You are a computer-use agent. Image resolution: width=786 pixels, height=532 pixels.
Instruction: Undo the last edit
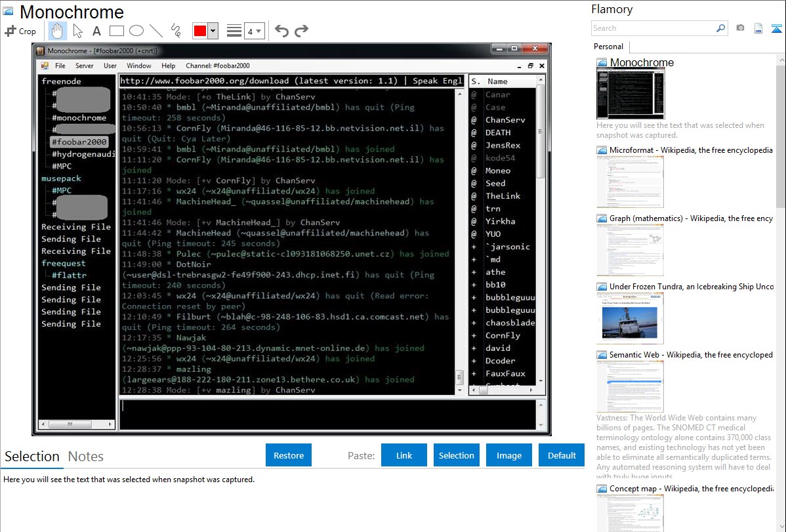pos(281,31)
